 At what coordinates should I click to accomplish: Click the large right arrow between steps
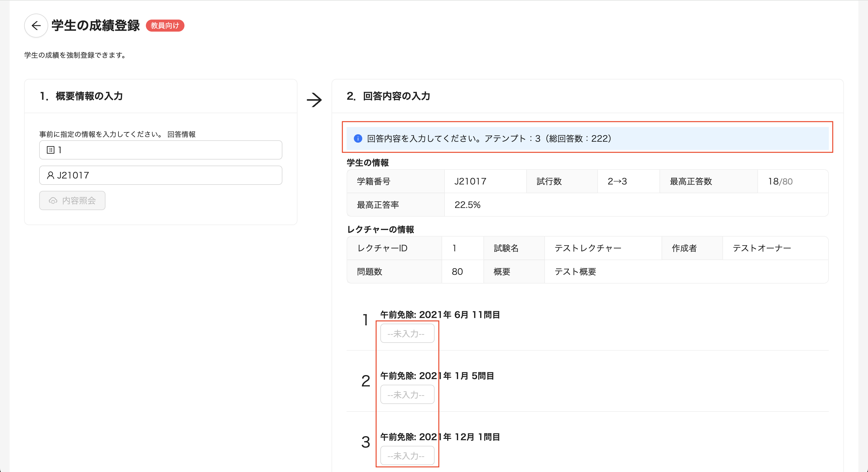click(x=314, y=100)
